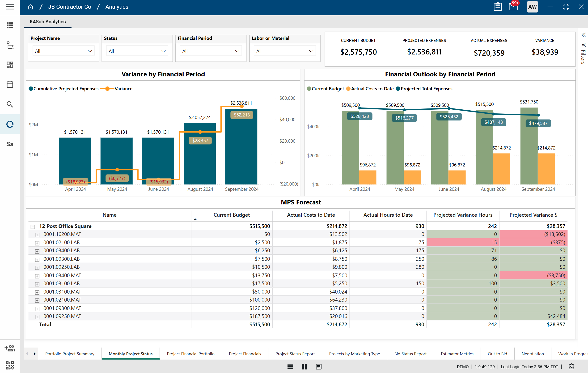Viewport: 588px width, 373px height.
Task: Open the Financial Period dropdown
Action: click(x=211, y=51)
